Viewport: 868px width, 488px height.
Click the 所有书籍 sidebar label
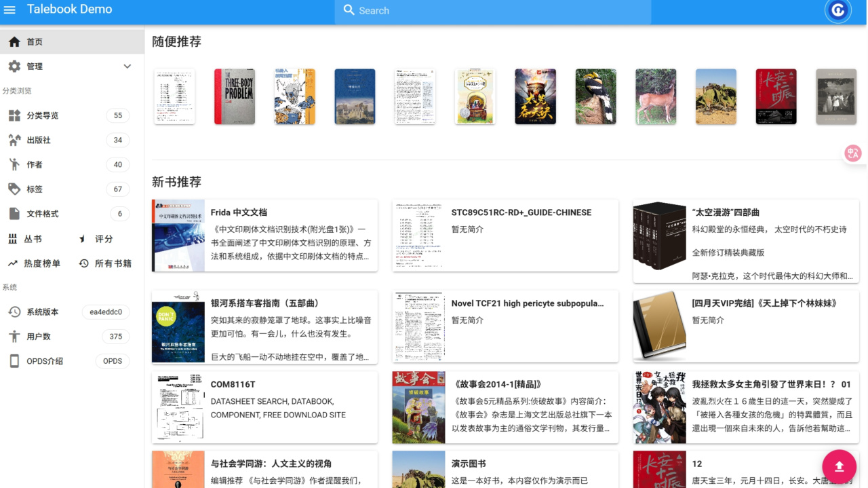coord(113,263)
